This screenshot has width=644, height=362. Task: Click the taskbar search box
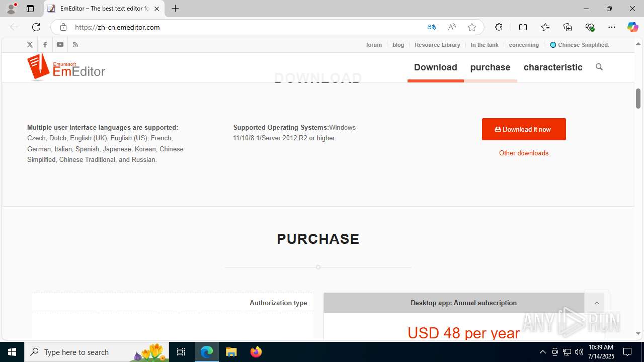96,352
